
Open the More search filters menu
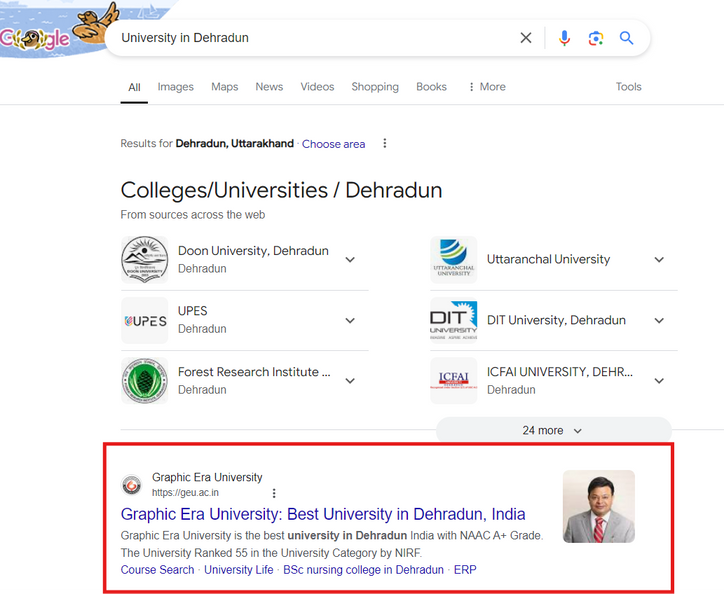486,87
